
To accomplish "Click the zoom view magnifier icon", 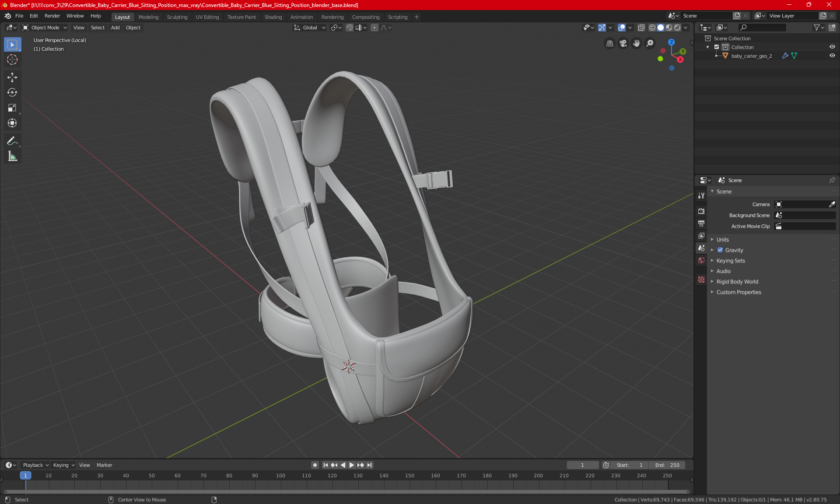I will 650,43.
